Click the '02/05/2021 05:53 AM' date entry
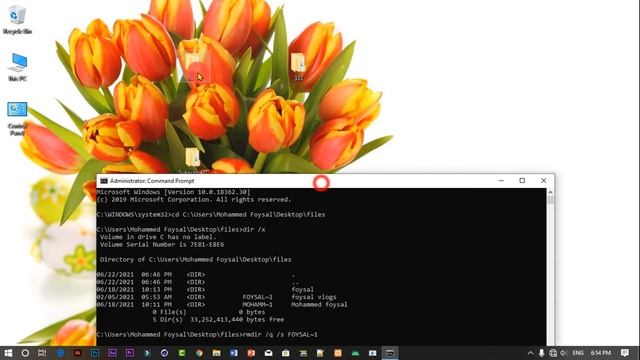Image resolution: width=640 pixels, height=360 pixels. coord(134,297)
